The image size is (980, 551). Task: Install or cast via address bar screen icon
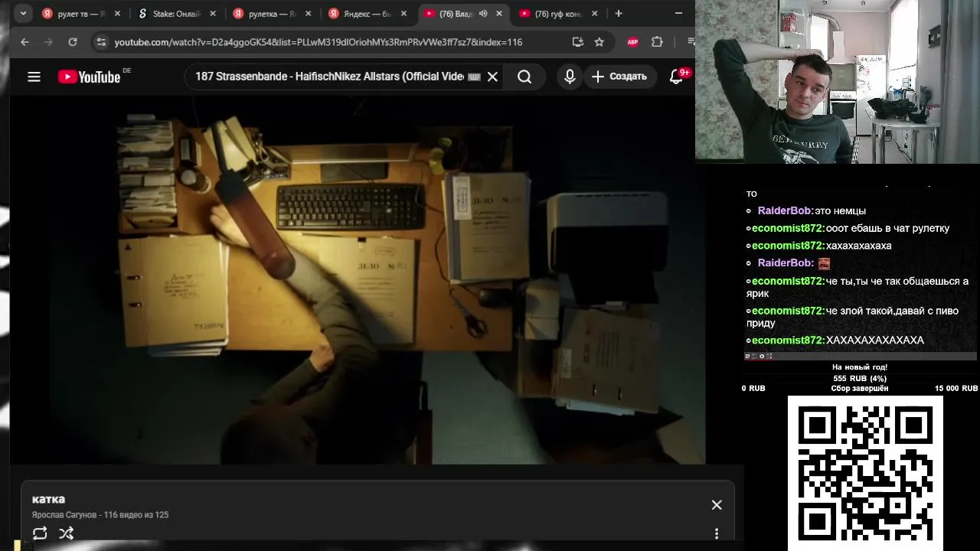(x=577, y=42)
